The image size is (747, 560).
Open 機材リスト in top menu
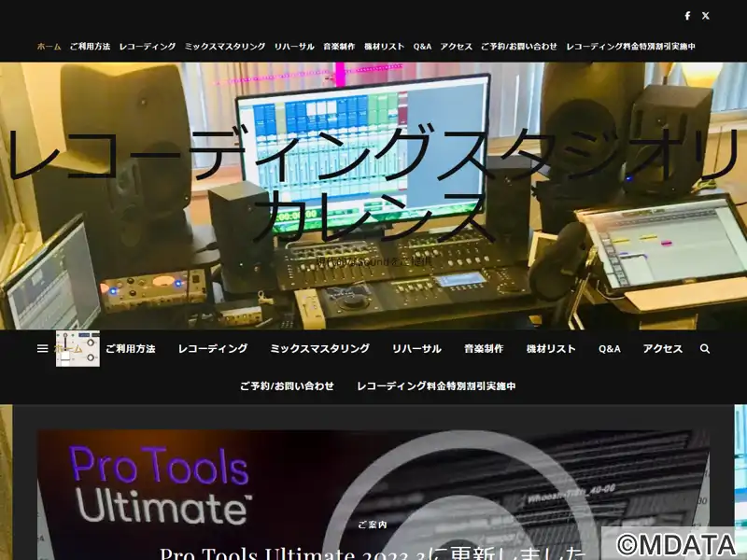[385, 46]
